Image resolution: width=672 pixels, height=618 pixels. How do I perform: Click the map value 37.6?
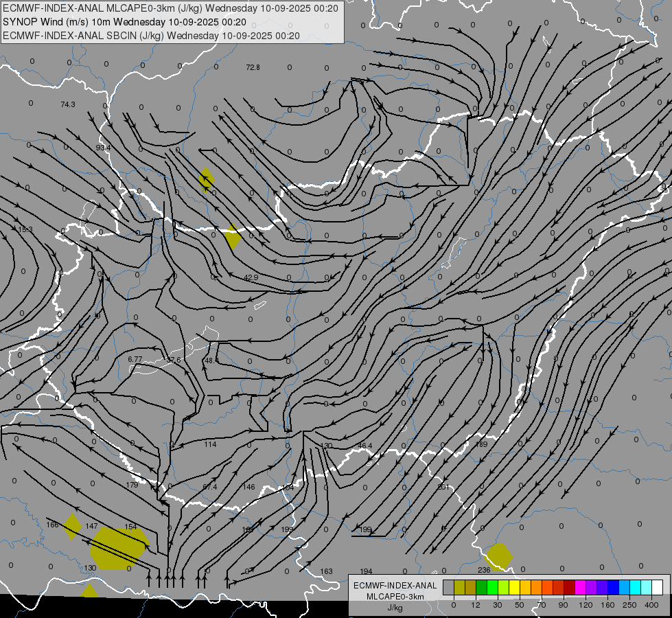[174, 360]
